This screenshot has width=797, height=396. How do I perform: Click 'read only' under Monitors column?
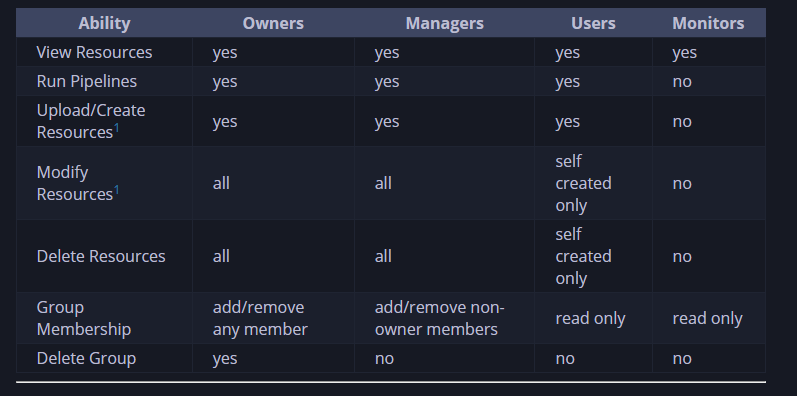click(707, 318)
